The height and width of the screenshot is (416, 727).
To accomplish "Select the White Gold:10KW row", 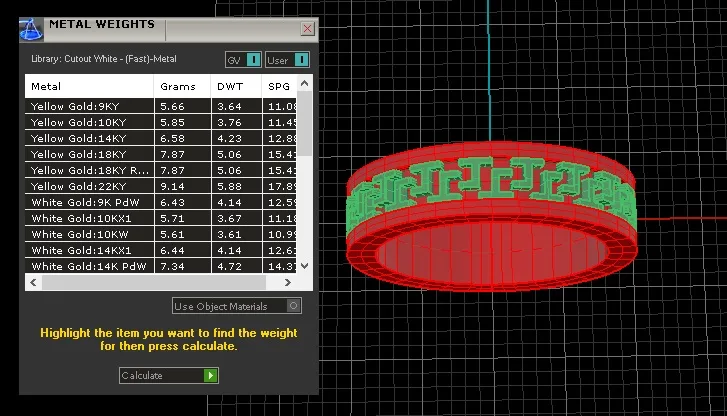I will pos(160,234).
